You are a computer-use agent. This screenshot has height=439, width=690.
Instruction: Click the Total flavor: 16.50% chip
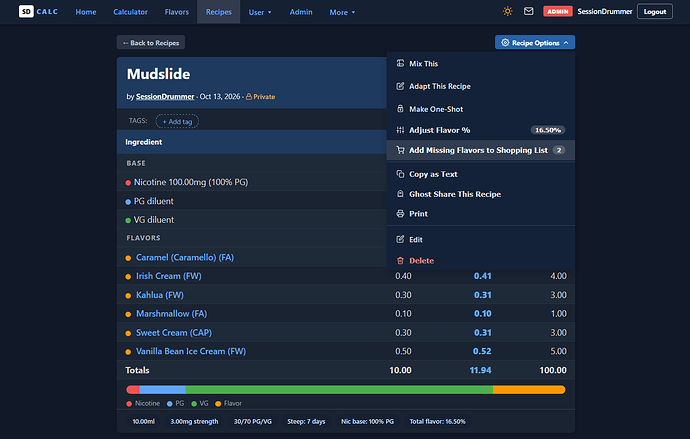[437, 421]
